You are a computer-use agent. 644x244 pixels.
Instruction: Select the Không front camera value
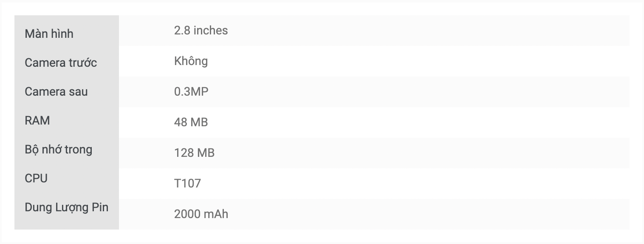[x=191, y=61]
